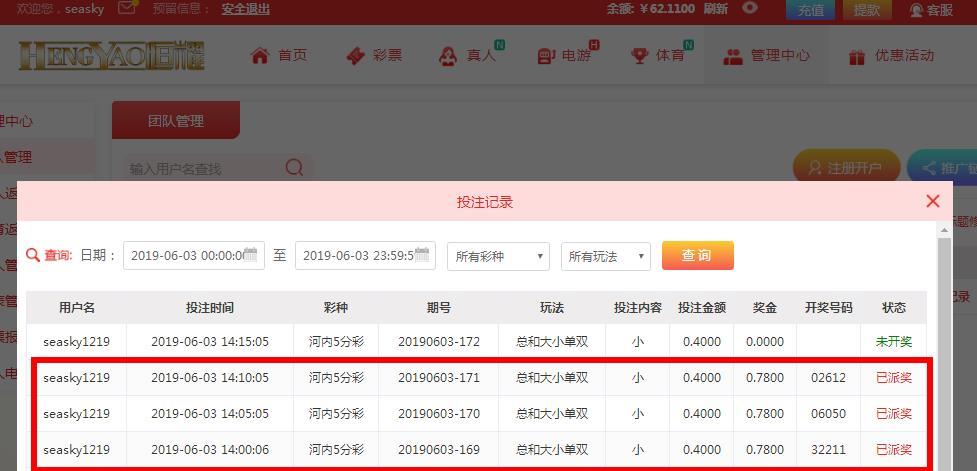Click the orange 查询 button
The width and height of the screenshot is (977, 471).
pyautogui.click(x=698, y=255)
